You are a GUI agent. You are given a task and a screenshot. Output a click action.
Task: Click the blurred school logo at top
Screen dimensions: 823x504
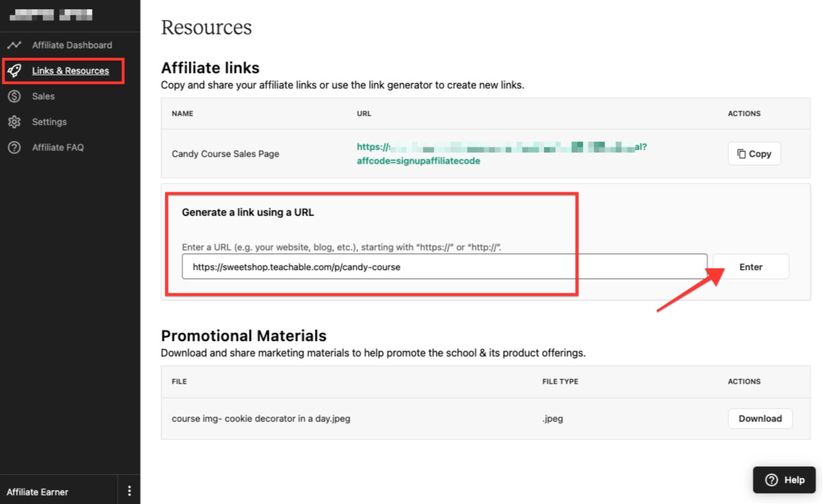tap(51, 15)
